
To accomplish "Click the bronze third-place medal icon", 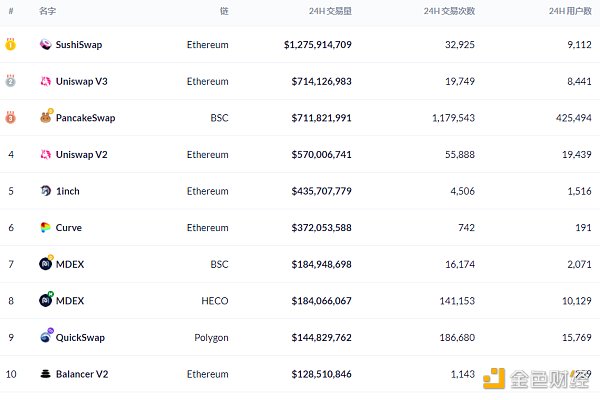I will (11, 117).
